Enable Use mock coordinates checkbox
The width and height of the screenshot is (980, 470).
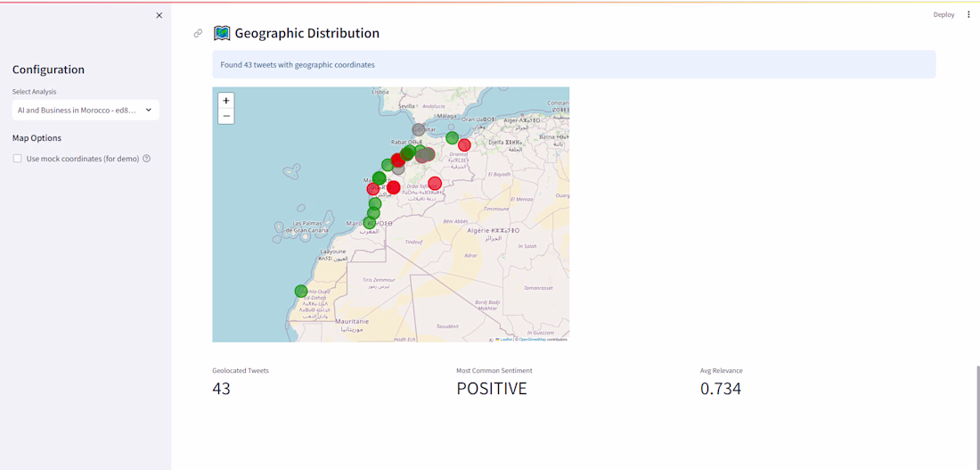[18, 159]
